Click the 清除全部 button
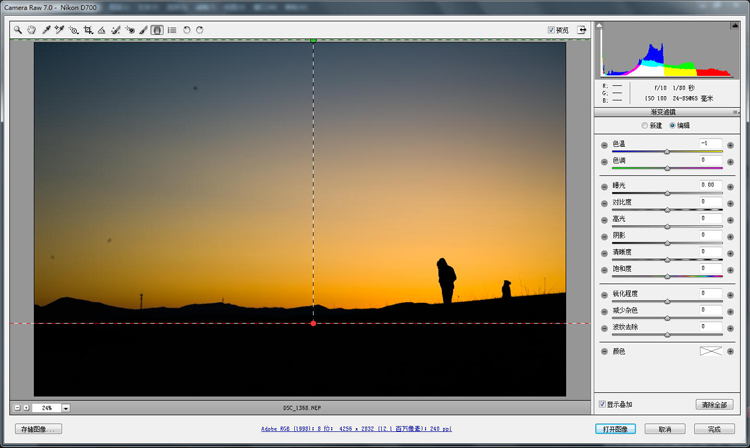Image resolution: width=750 pixels, height=448 pixels. pos(714,404)
